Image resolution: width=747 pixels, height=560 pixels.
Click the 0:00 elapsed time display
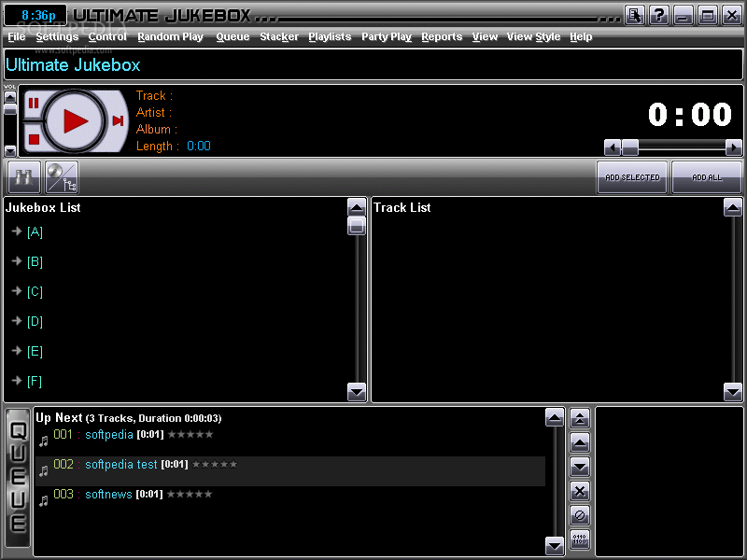(690, 115)
